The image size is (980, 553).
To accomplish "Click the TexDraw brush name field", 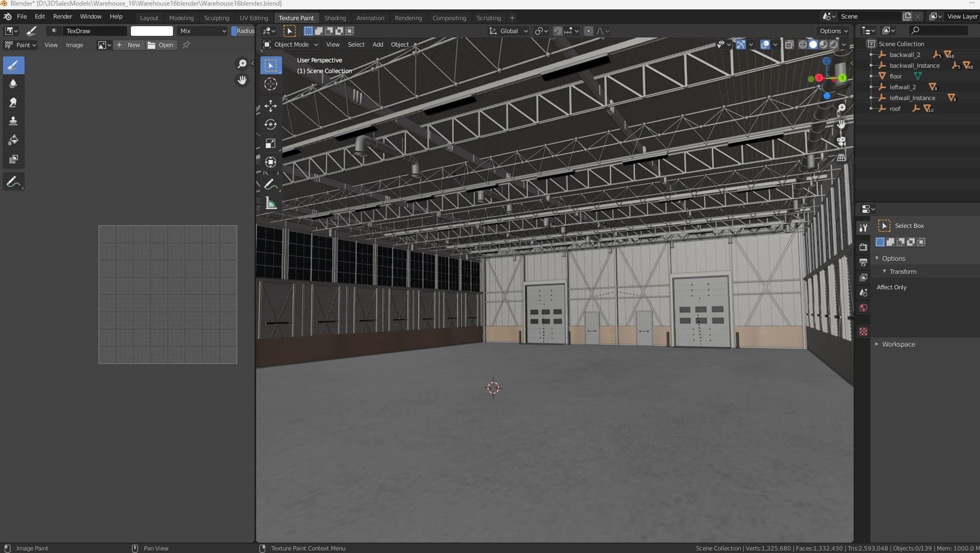I will pos(95,31).
